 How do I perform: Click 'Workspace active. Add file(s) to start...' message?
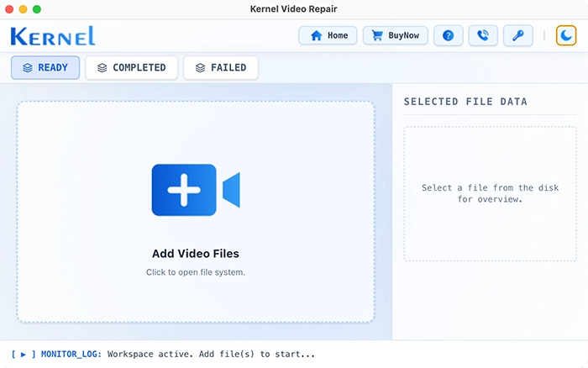pos(211,354)
